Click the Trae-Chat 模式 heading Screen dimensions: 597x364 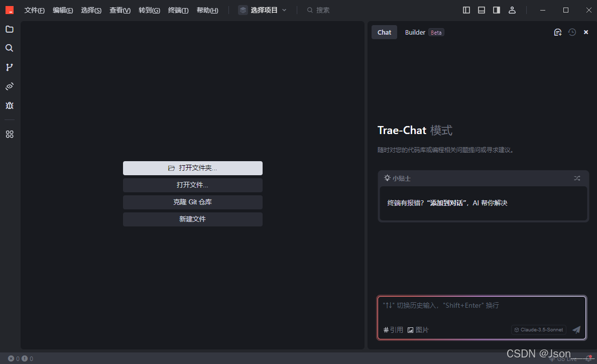point(415,130)
